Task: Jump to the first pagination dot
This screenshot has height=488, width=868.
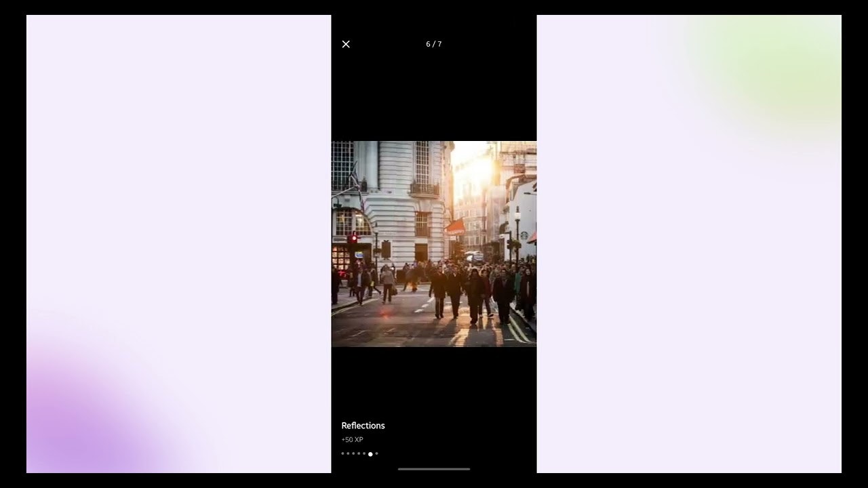Action: pyautogui.click(x=342, y=453)
